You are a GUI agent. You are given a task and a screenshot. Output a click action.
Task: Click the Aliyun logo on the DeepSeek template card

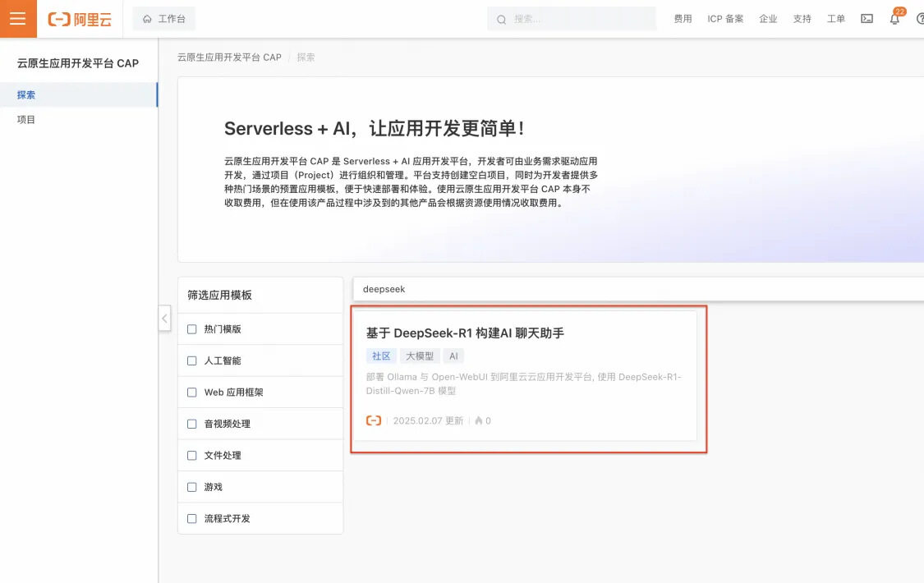[x=375, y=420]
